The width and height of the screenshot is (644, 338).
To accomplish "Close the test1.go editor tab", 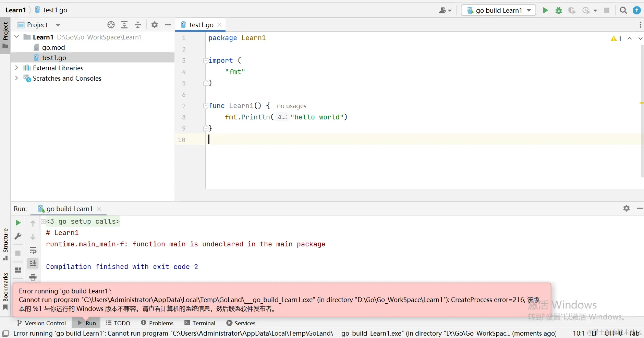I will pos(219,25).
